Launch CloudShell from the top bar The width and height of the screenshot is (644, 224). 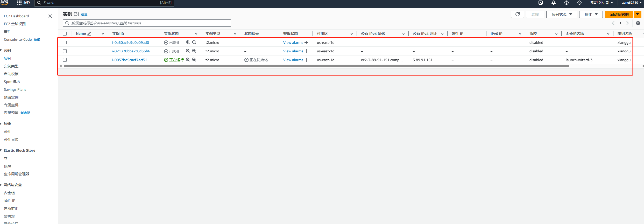pos(541,3)
